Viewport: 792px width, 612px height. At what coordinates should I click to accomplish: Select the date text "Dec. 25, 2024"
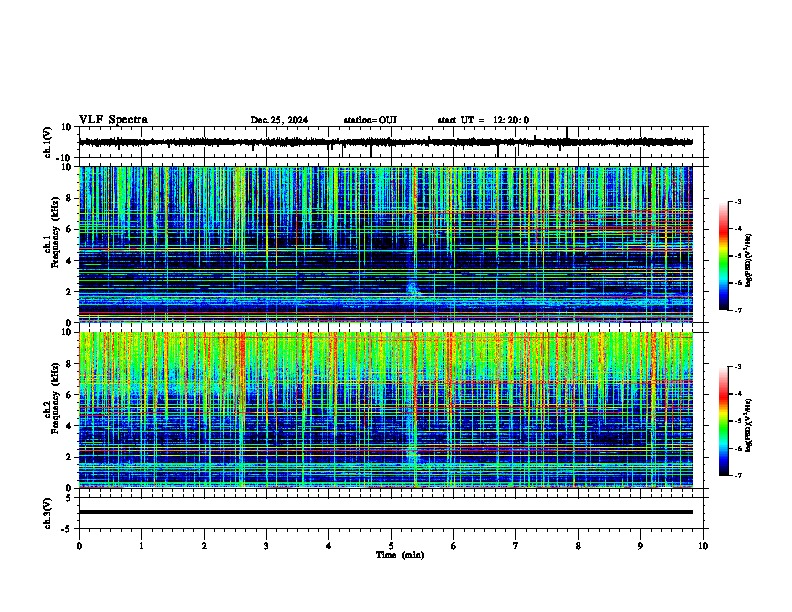[279, 120]
